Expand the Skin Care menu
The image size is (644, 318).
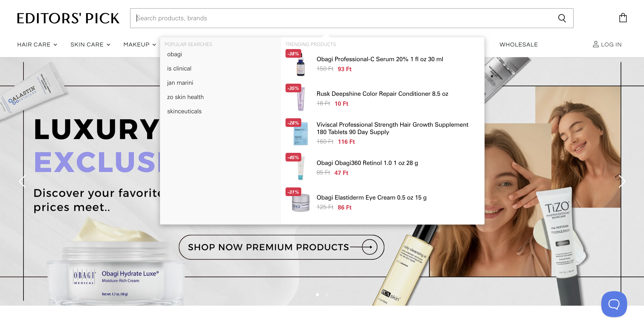tap(90, 44)
